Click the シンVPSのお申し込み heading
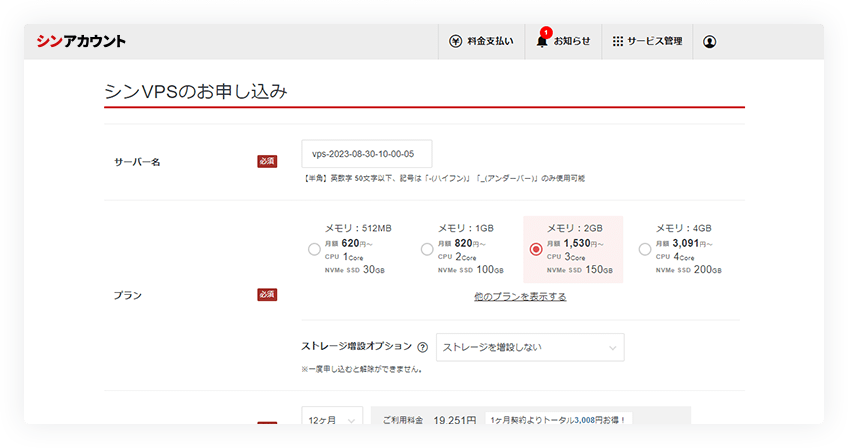 196,91
